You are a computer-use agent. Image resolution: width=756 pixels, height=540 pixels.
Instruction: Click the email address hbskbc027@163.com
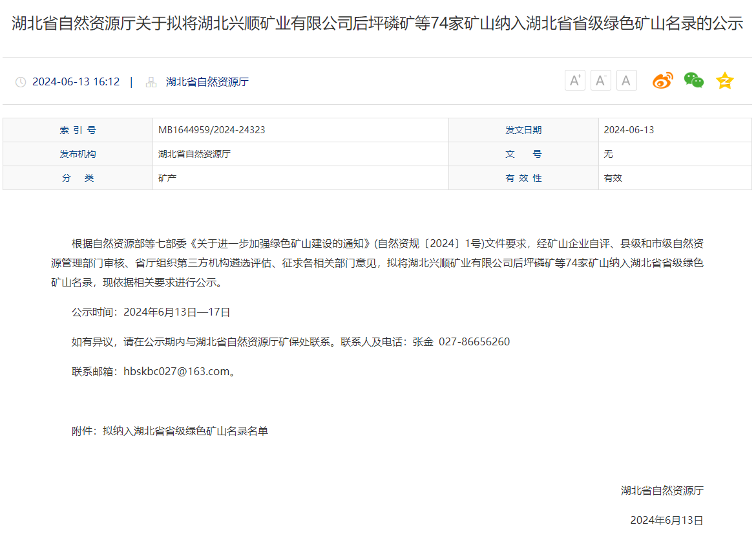click(x=176, y=371)
